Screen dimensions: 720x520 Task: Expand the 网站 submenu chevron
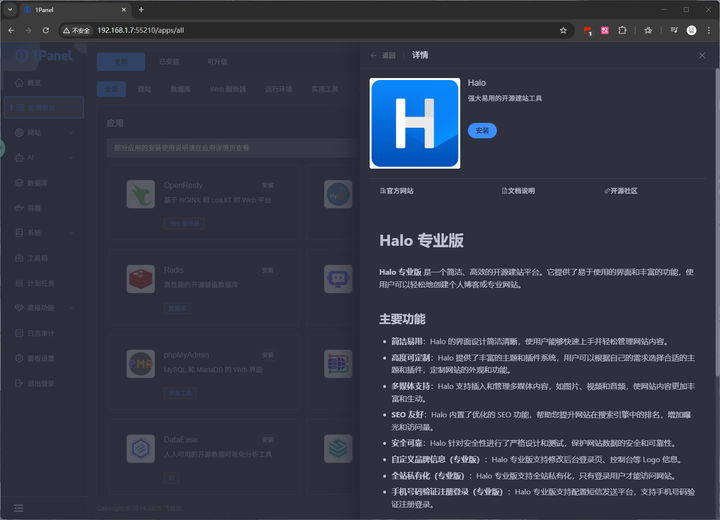tap(72, 133)
